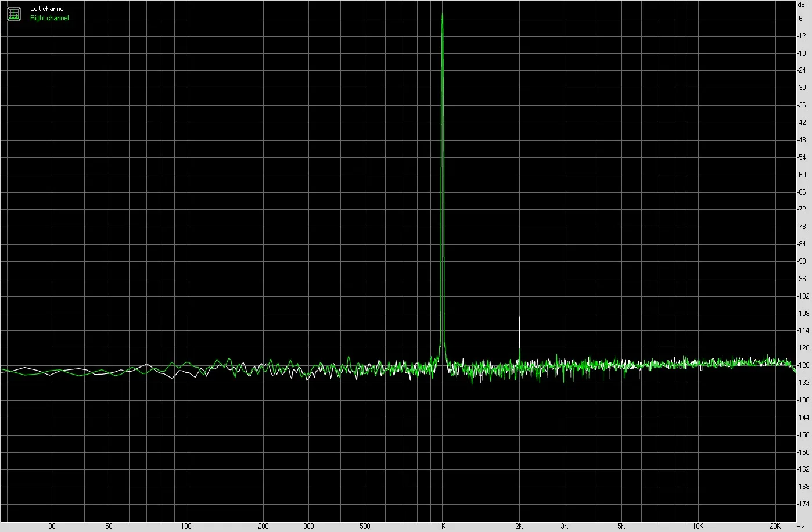Click the "5K" frequency axis label
Screen dimensions: 812x532
[x=621, y=526]
